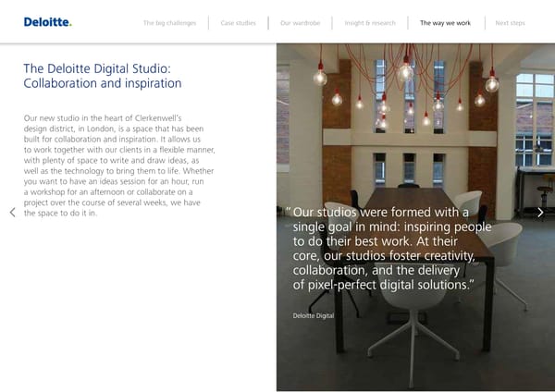Click the Deloitte Digital quote attribution
Screen dimensions: 555x392
pyautogui.click(x=313, y=316)
